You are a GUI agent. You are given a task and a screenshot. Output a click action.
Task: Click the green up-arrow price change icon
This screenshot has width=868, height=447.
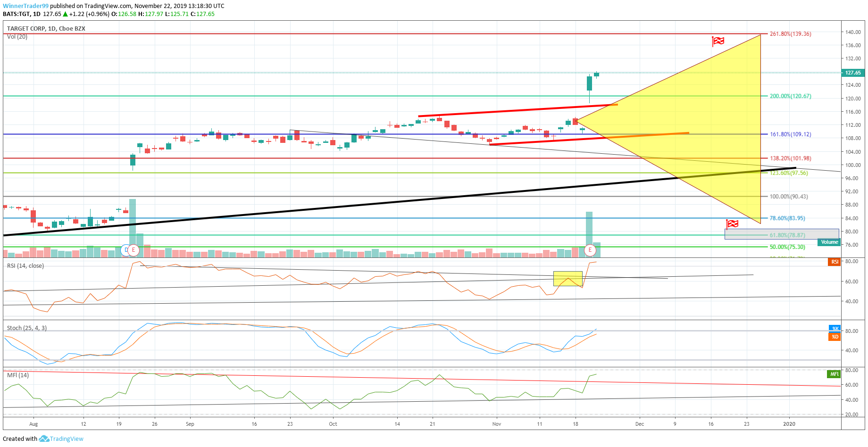(x=66, y=14)
